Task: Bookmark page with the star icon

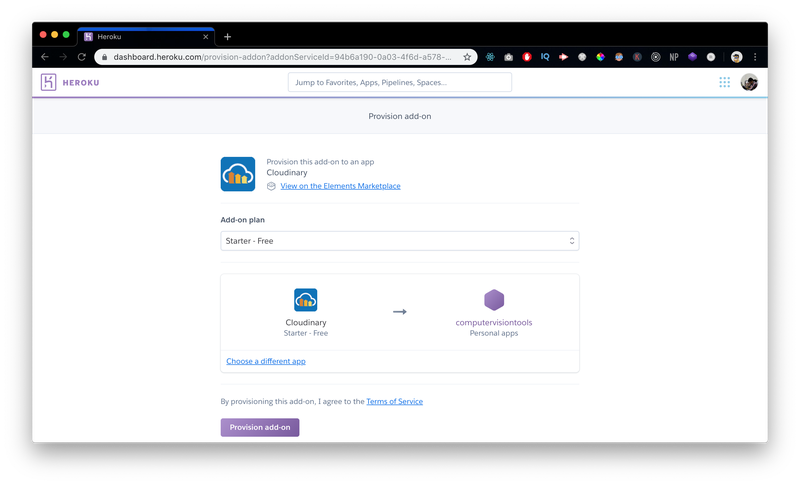Action: pos(467,57)
